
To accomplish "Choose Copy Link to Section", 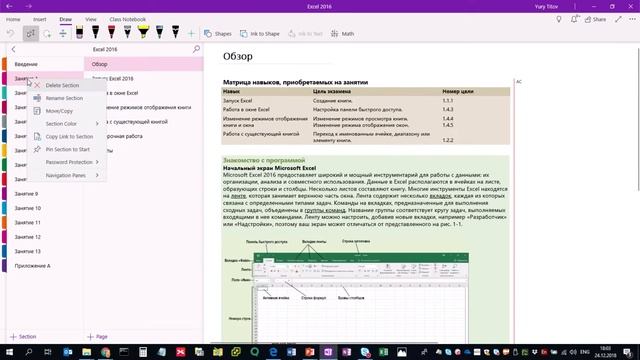I will (x=67, y=136).
